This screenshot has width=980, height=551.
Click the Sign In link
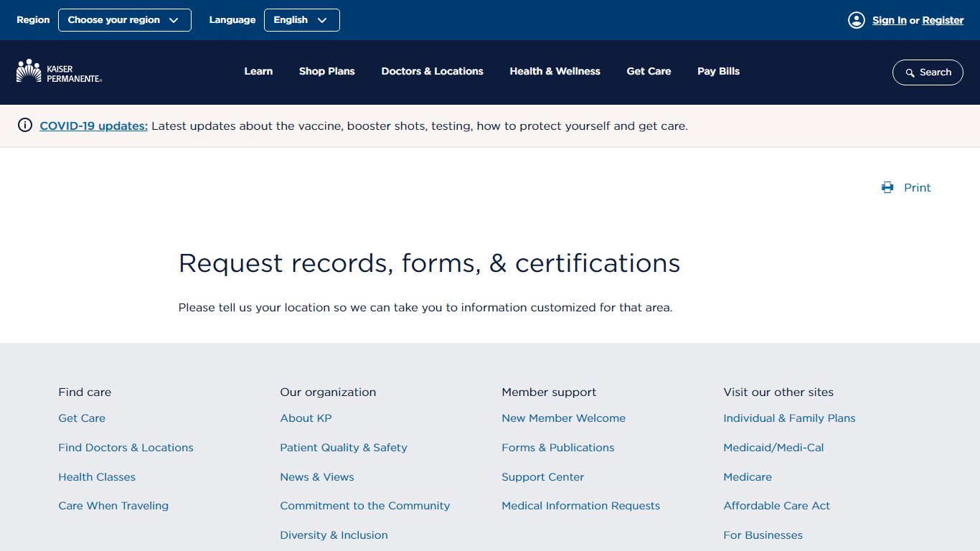pyautogui.click(x=890, y=20)
